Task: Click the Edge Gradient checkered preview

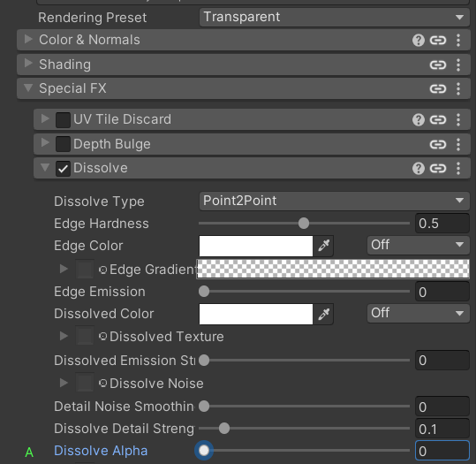Action: point(333,269)
